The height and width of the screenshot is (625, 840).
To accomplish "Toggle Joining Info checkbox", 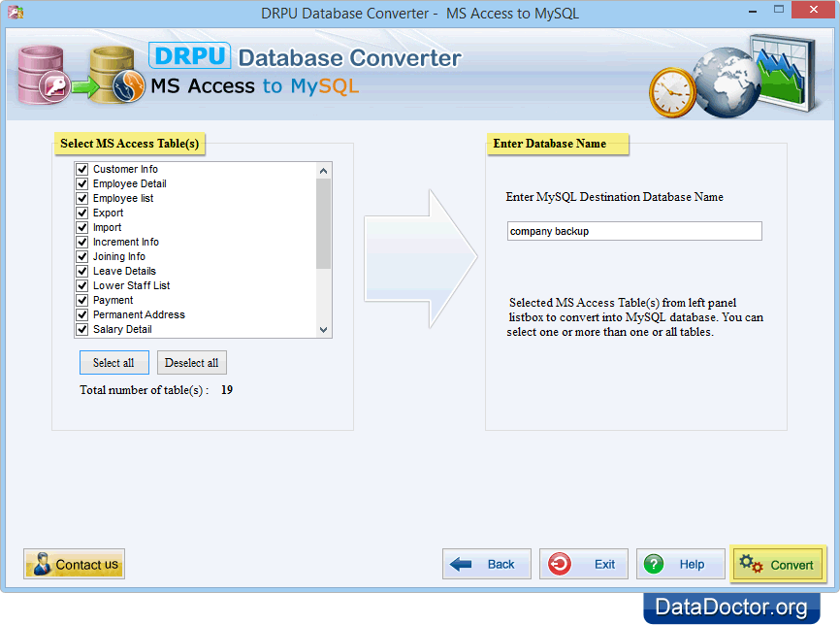I will (x=82, y=256).
